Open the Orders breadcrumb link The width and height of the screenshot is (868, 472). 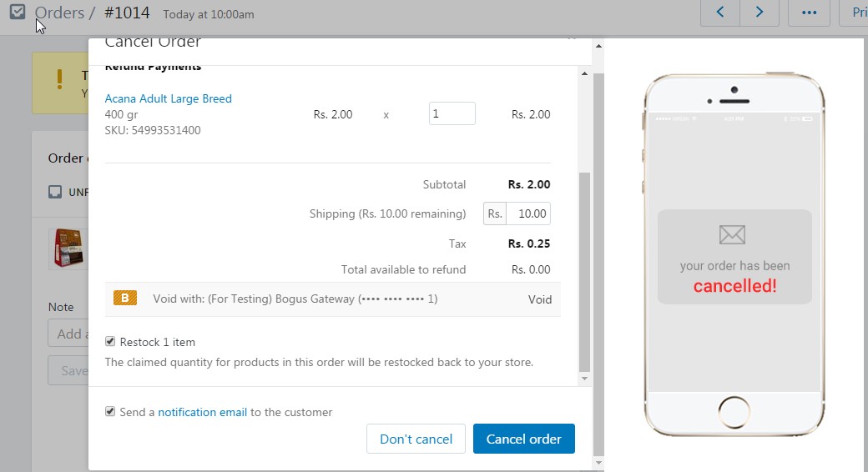(59, 13)
